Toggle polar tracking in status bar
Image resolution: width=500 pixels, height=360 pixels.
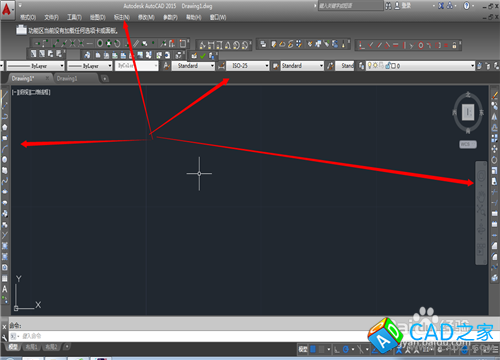346,349
